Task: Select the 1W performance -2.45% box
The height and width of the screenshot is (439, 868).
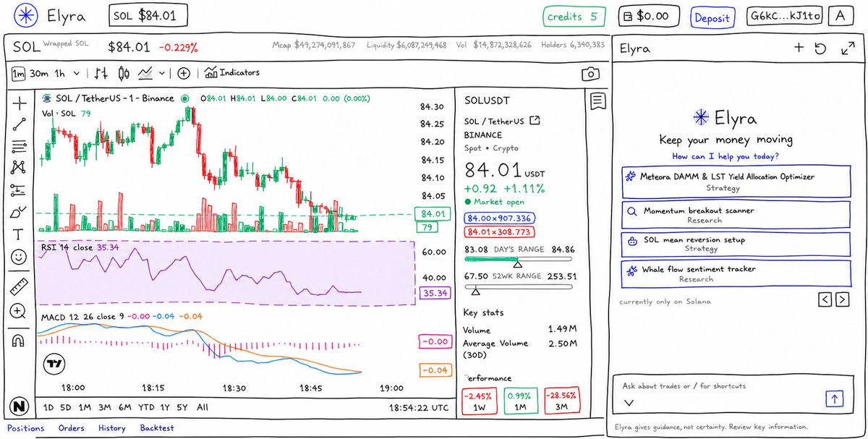Action: (480, 401)
